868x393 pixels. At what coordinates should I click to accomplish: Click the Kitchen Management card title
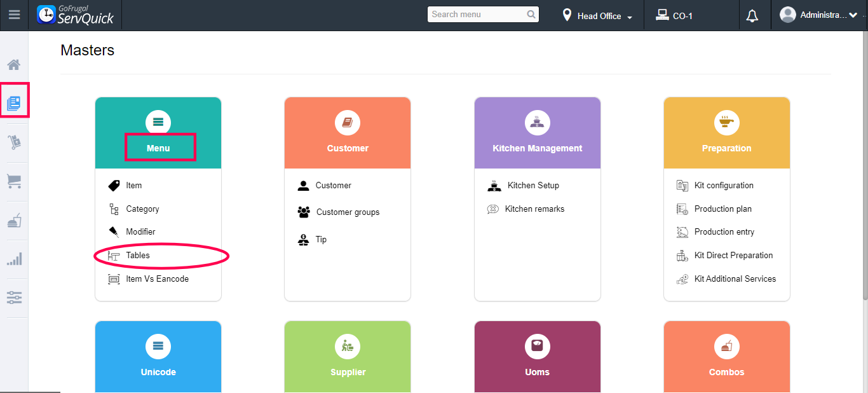coord(538,148)
